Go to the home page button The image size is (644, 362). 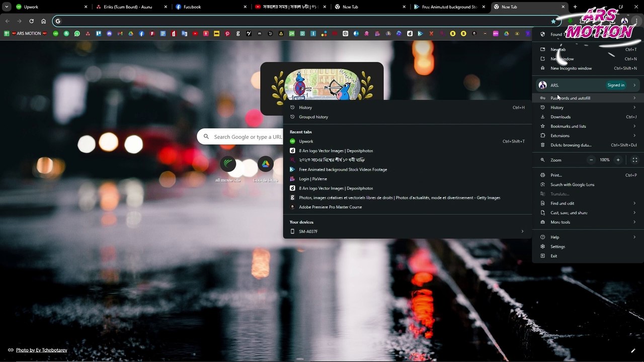click(x=43, y=21)
